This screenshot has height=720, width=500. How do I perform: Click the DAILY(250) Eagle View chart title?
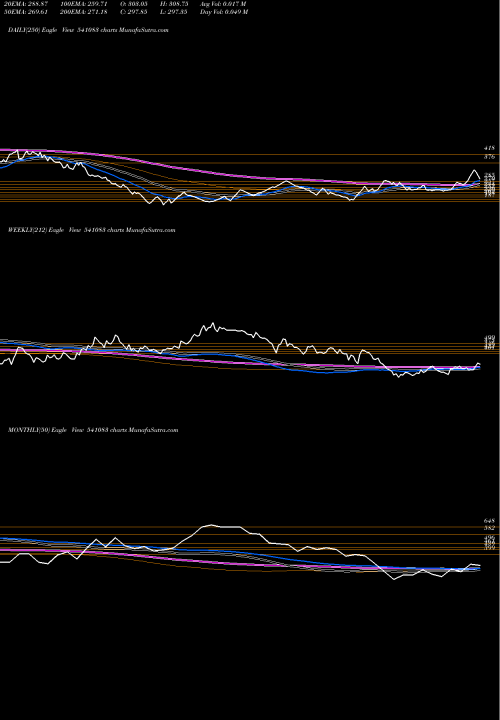click(x=88, y=30)
